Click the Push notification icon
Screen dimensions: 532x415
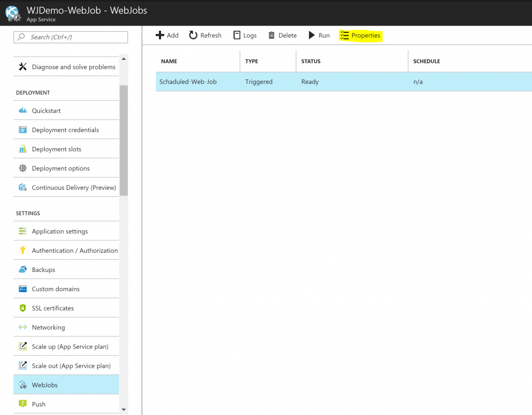tap(23, 404)
